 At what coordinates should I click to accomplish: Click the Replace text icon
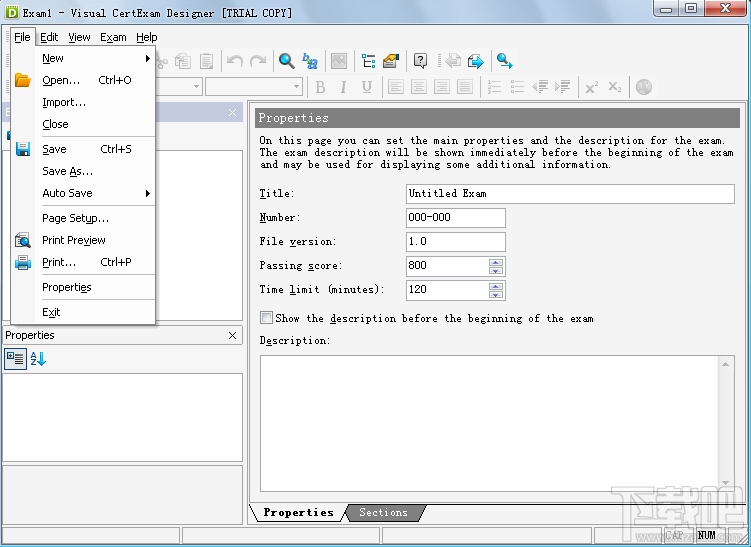310,61
